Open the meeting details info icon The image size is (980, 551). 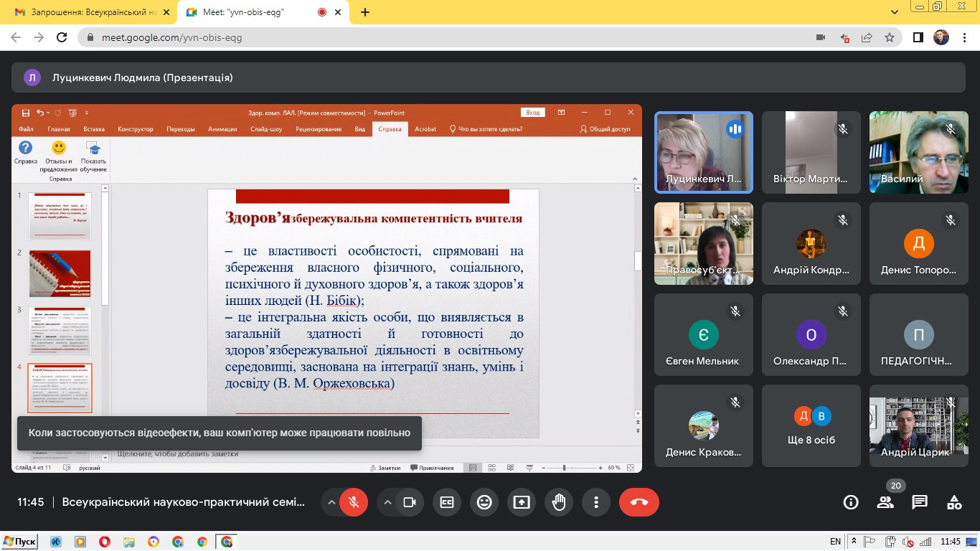coord(851,502)
